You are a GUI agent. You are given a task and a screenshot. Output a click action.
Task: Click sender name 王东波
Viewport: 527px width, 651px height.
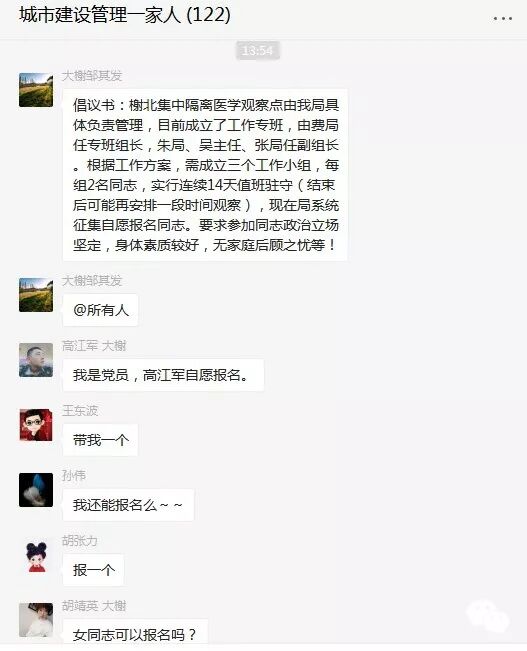point(80,411)
